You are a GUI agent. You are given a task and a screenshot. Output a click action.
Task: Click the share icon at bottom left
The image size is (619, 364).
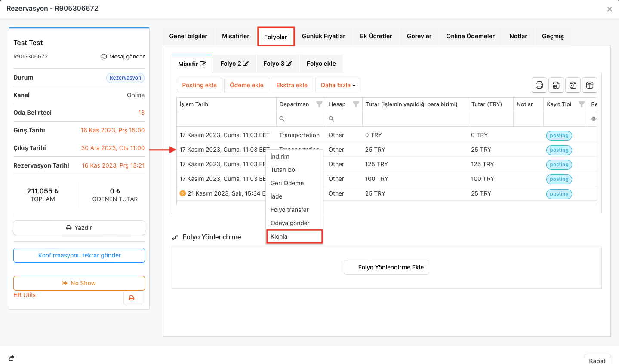point(11,358)
